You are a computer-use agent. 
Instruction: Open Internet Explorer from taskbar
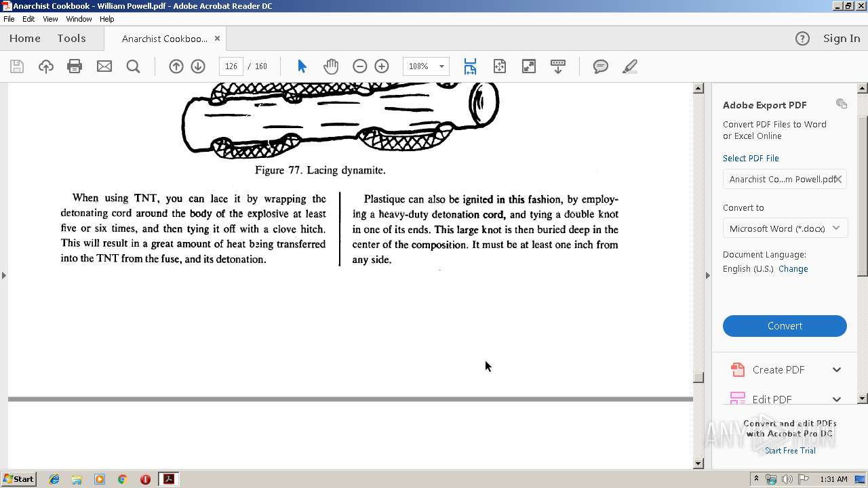click(54, 479)
